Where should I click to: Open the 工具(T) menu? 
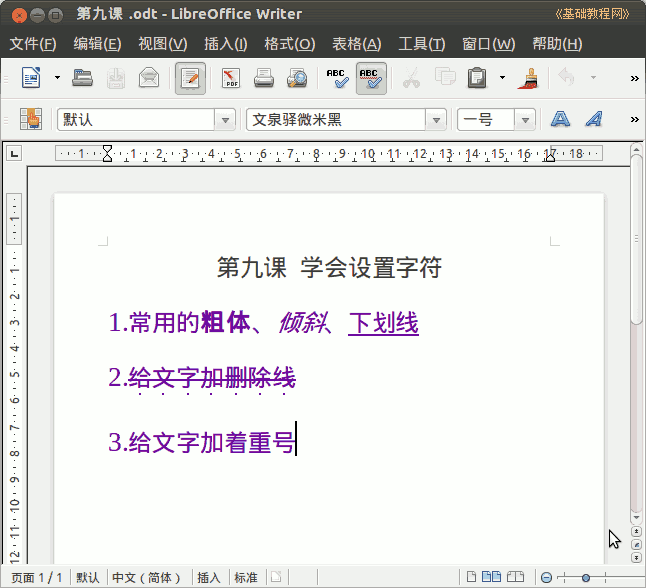tap(421, 44)
